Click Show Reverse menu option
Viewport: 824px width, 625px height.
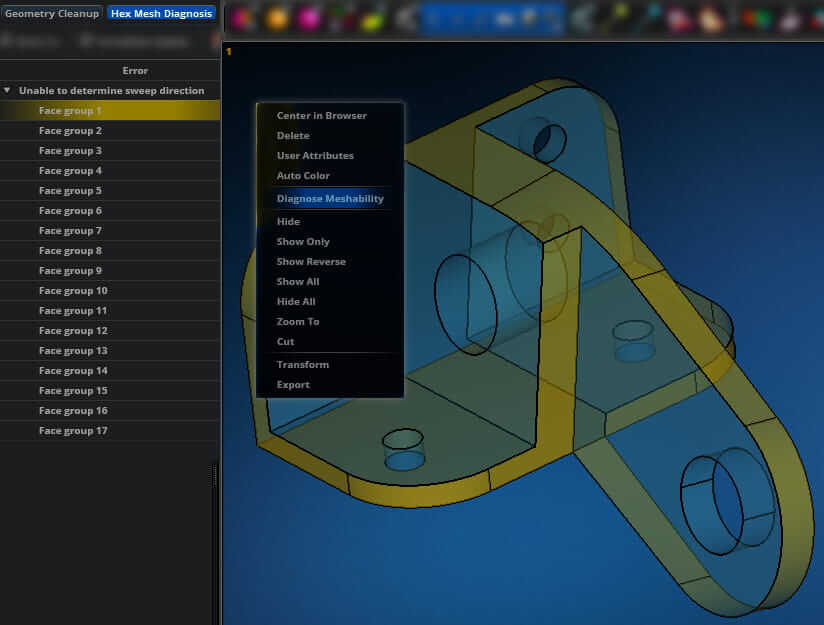(x=311, y=262)
